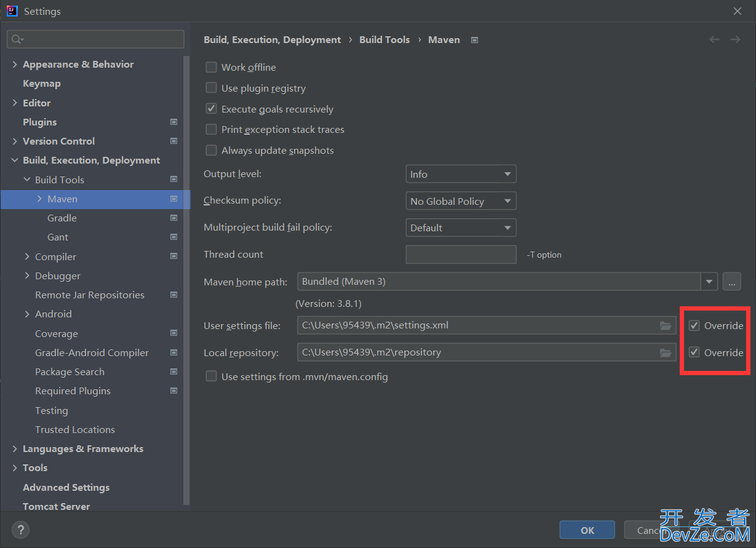Click the project-level marker icon beside Compiler

click(x=174, y=256)
